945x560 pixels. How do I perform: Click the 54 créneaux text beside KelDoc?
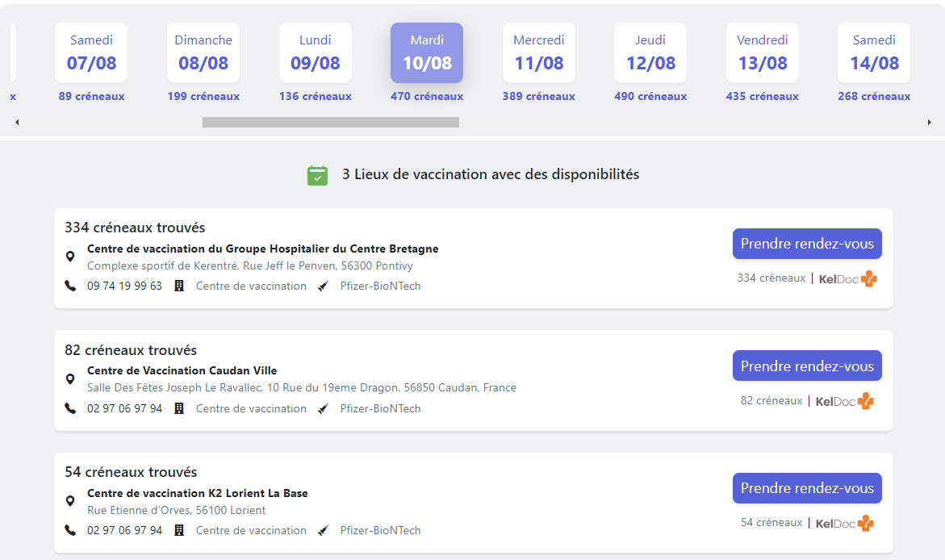pyautogui.click(x=771, y=523)
